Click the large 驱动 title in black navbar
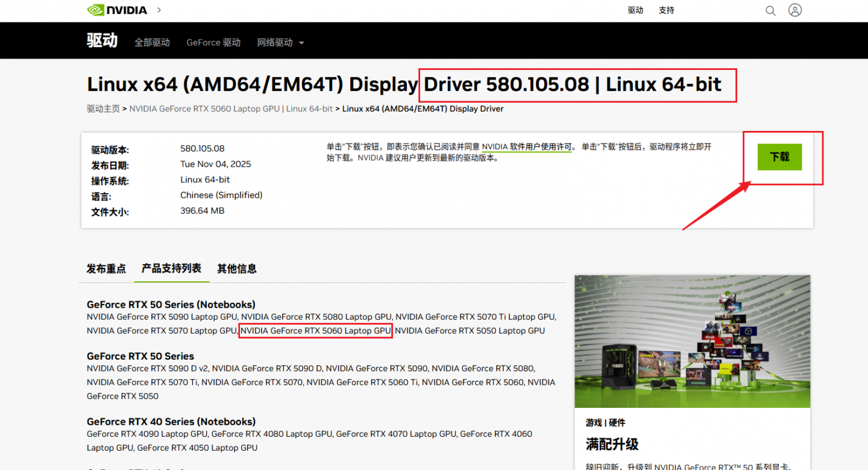Screen dimensions: 868x470 point(102,41)
